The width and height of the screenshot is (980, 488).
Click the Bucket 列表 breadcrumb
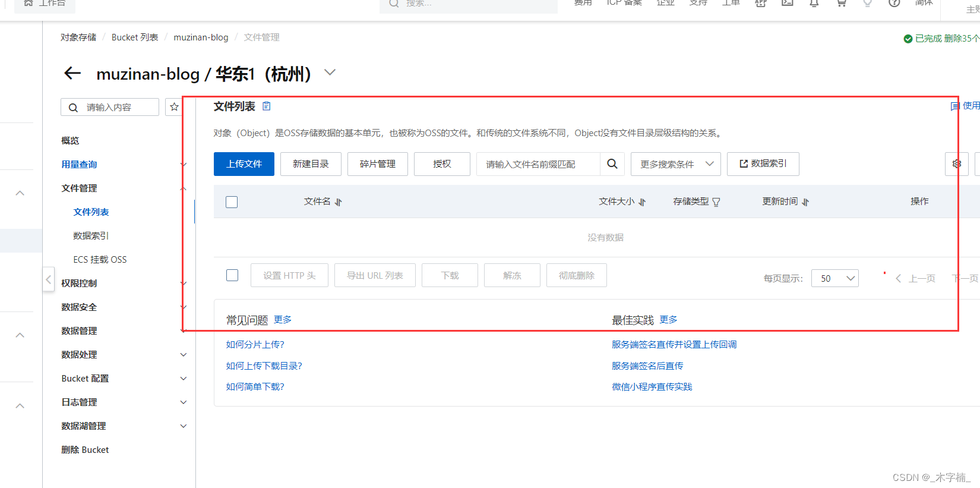[x=135, y=37]
